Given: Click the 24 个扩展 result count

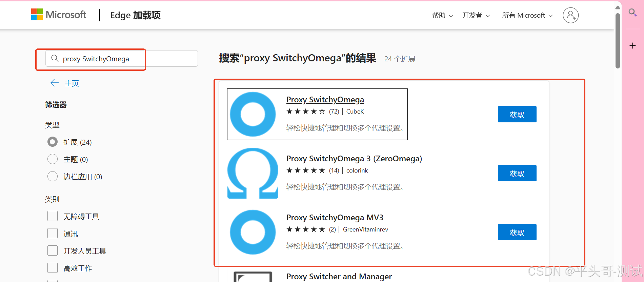Looking at the screenshot, I should click(400, 59).
